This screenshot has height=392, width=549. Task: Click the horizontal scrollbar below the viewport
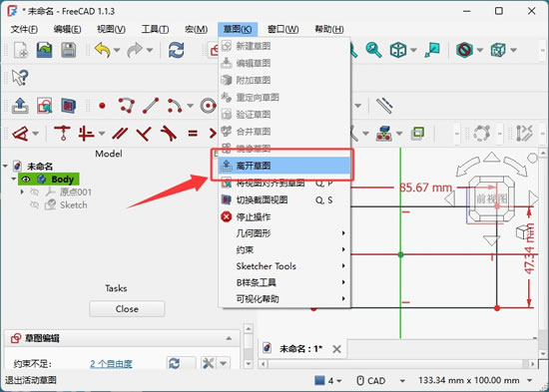click(x=397, y=364)
